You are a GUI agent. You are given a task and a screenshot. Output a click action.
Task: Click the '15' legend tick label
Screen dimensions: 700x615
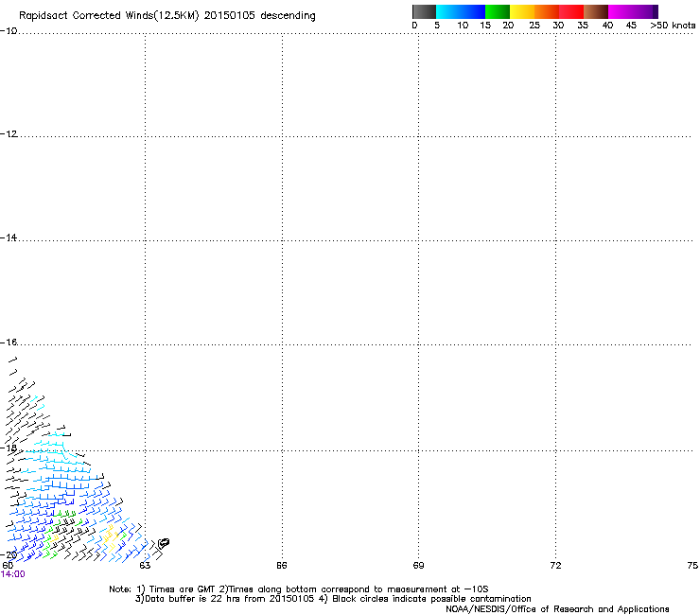click(485, 26)
